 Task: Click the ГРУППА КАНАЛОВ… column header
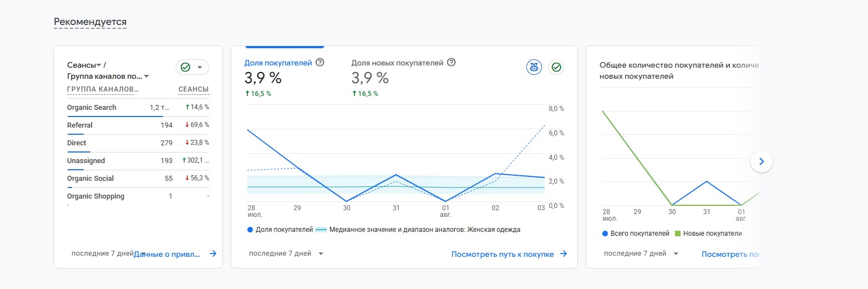pyautogui.click(x=103, y=89)
